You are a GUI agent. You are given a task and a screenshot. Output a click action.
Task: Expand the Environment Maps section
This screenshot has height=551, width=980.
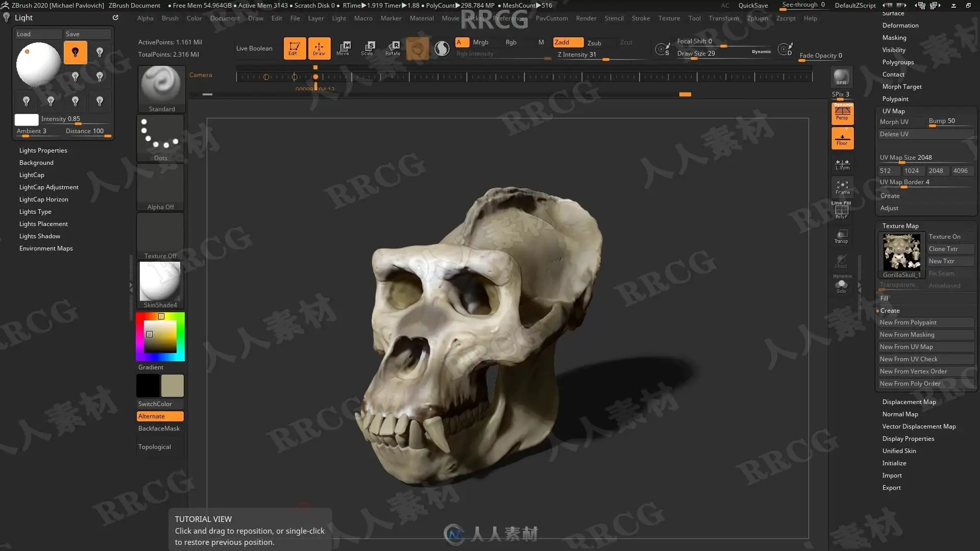click(46, 248)
